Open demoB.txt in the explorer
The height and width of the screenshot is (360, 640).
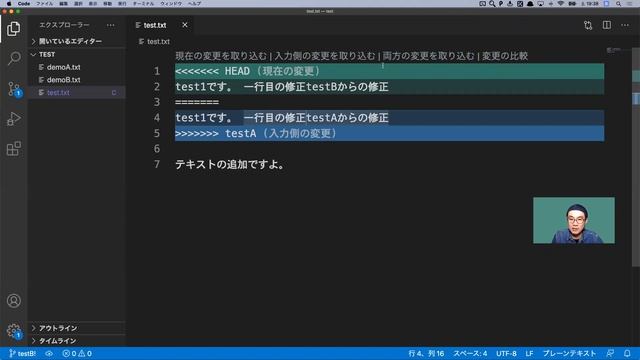tap(76, 80)
